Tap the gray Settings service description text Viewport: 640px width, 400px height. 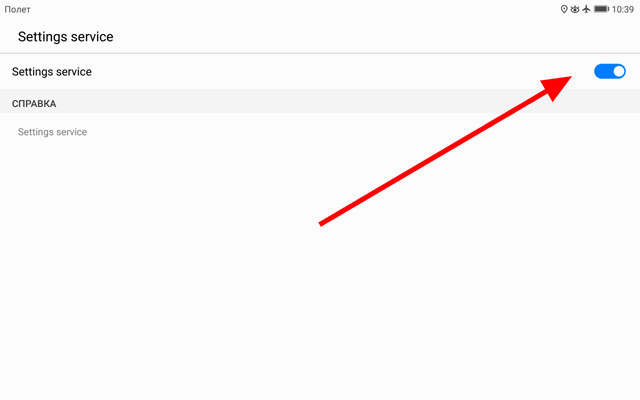[52, 132]
